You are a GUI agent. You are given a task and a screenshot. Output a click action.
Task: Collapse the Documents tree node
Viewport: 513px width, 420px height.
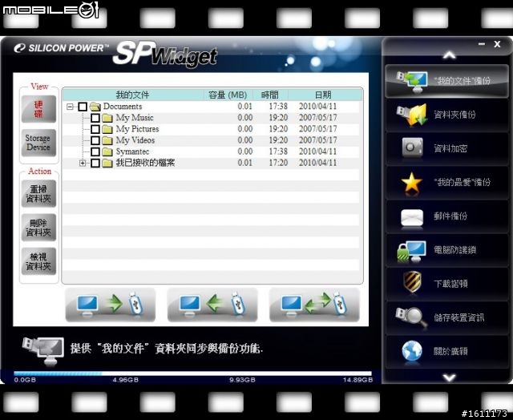70,107
